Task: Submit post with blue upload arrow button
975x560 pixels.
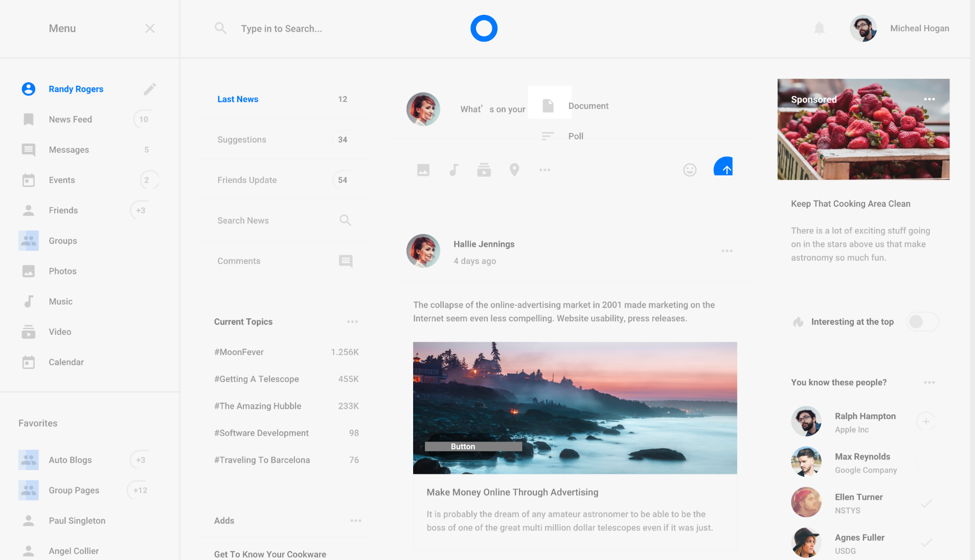Action: tap(724, 167)
